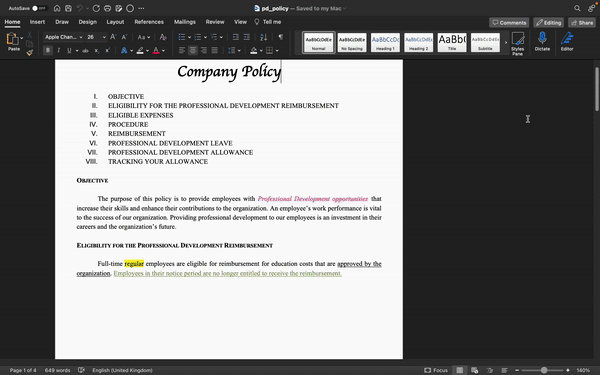This screenshot has width=600, height=375.
Task: Decrease indent icon
Action: [236, 37]
